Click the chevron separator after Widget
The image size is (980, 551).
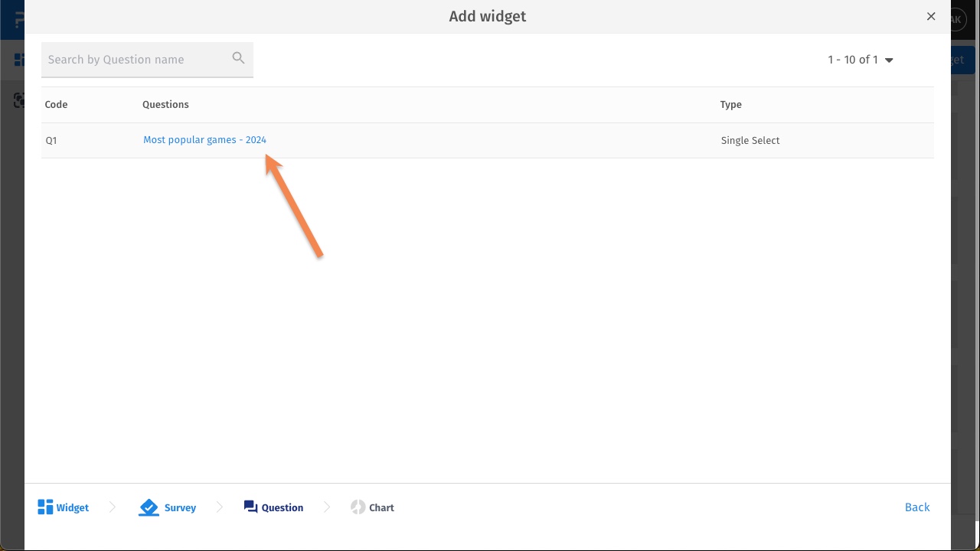[113, 507]
